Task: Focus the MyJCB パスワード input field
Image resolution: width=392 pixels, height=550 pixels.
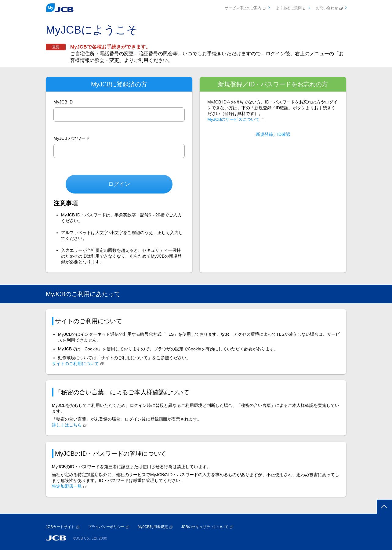Action: coord(119,151)
